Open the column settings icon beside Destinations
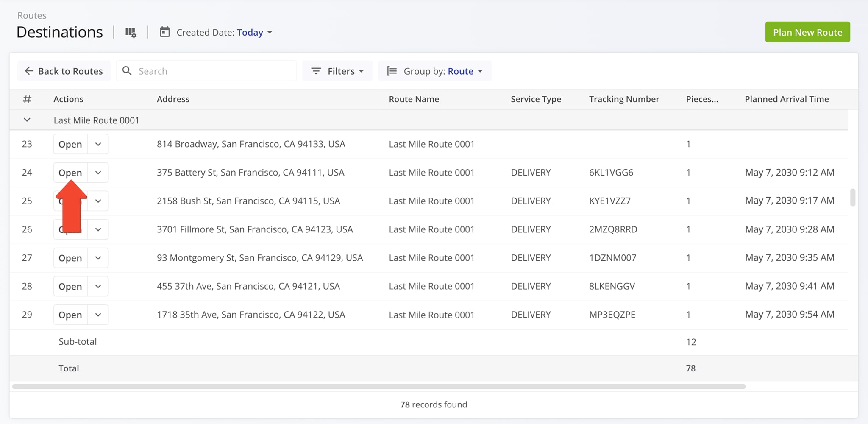The image size is (868, 424). pyautogui.click(x=131, y=32)
